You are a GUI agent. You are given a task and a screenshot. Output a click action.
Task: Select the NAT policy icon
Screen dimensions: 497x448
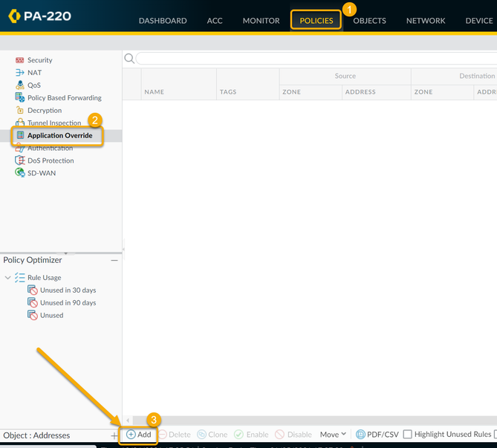click(21, 73)
